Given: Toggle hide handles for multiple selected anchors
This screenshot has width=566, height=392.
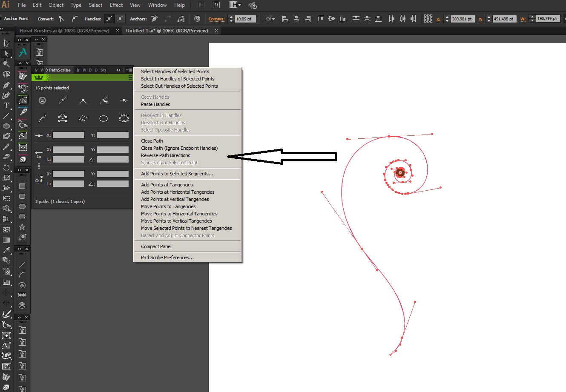Looking at the screenshot, I should tap(120, 19).
